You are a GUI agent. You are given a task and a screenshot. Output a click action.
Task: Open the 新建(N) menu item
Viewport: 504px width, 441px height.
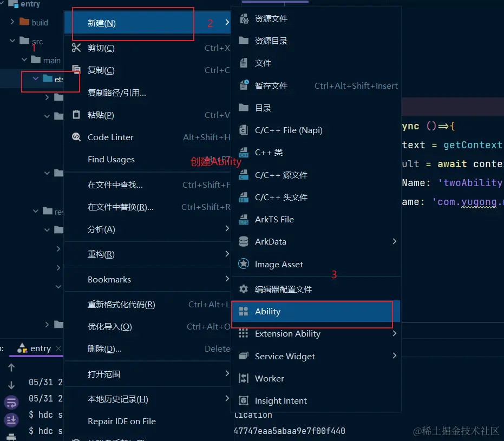(148, 23)
